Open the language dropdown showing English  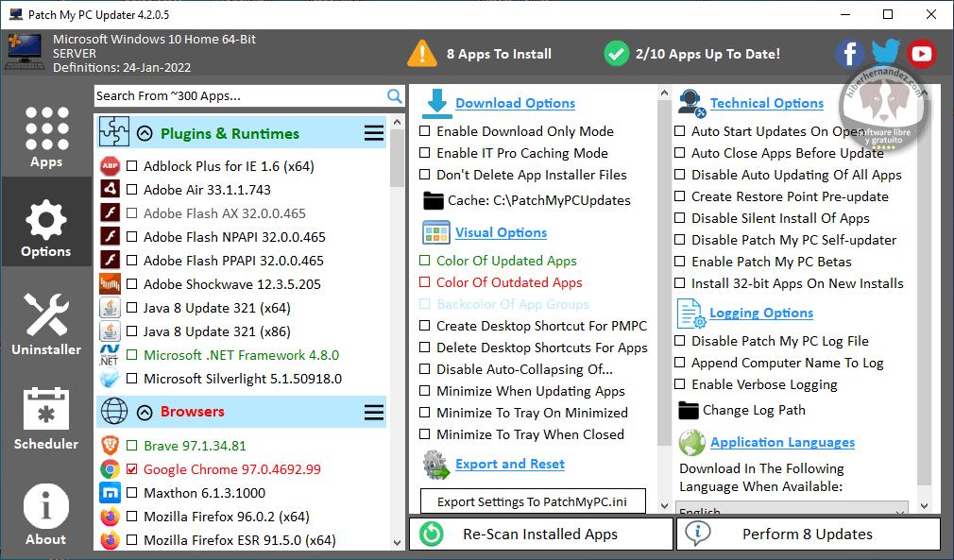pos(792,508)
